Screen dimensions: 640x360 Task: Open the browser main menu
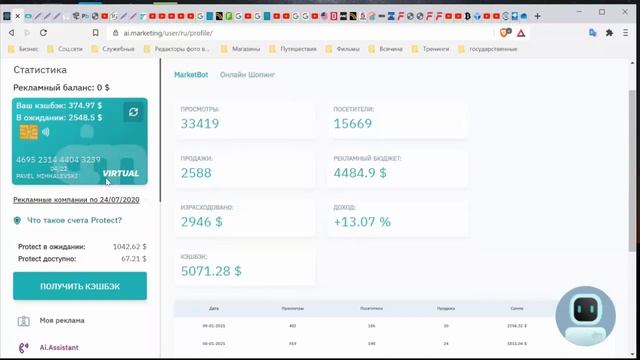[625, 33]
